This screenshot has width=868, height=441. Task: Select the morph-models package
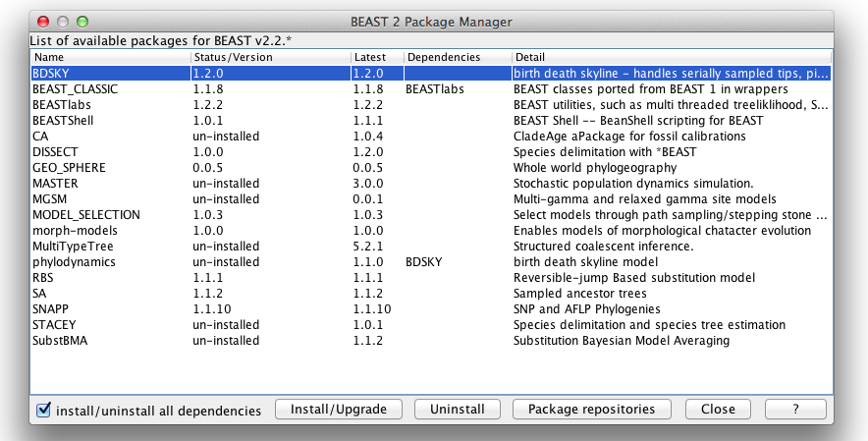coord(75,231)
